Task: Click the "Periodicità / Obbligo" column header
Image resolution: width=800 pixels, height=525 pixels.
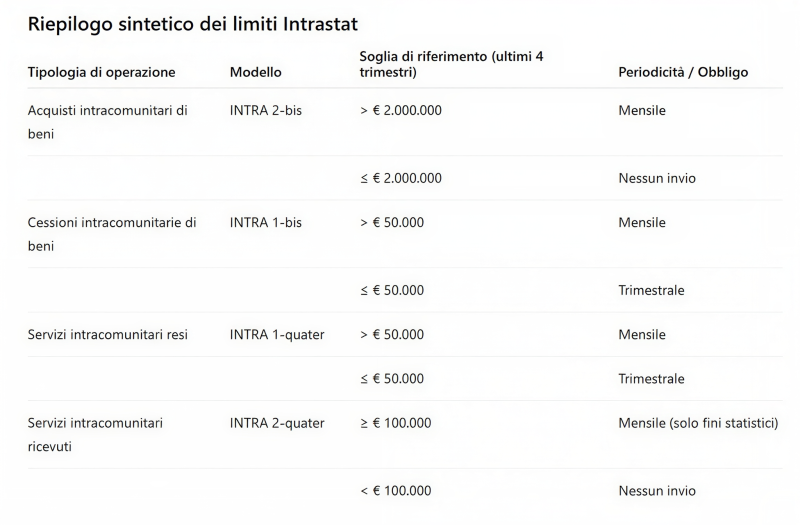Action: (x=683, y=72)
